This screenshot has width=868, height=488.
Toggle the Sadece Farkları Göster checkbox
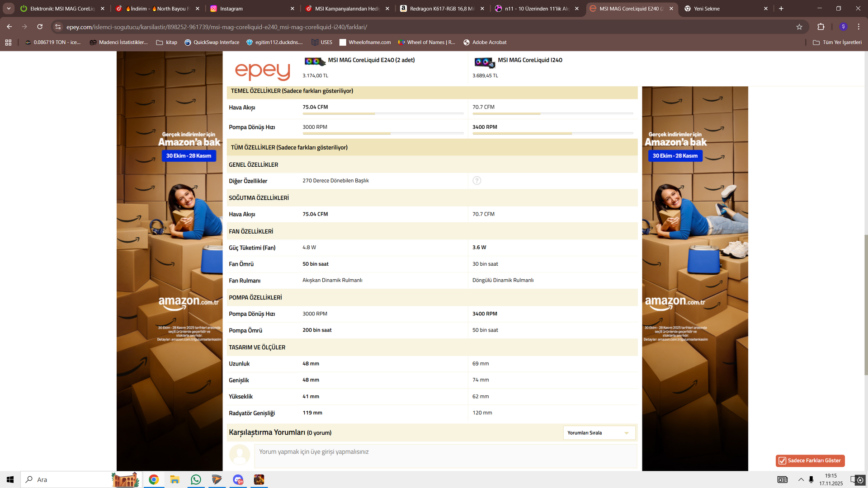click(x=782, y=461)
